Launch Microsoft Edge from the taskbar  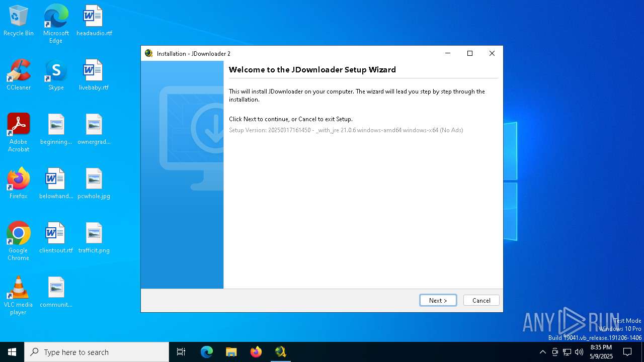tap(207, 352)
